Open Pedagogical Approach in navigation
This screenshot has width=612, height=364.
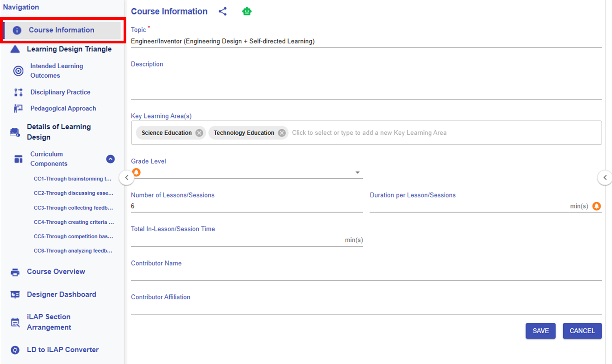(63, 109)
